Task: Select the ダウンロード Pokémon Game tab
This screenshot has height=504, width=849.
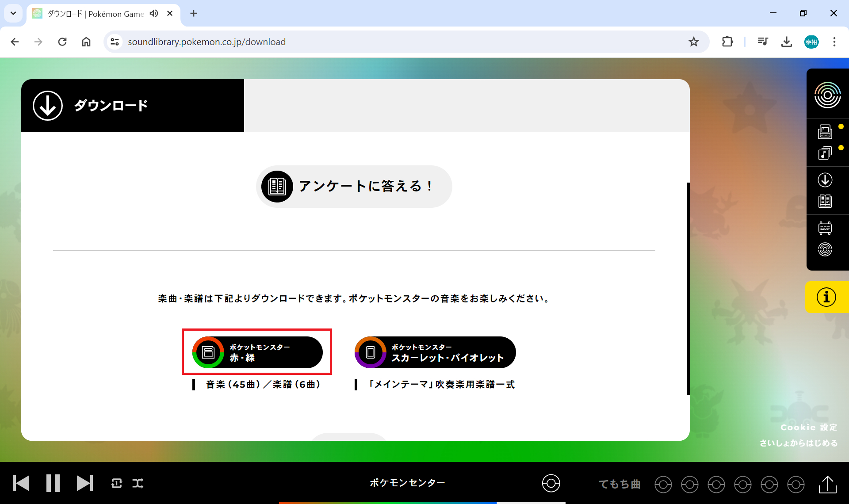Action: click(x=103, y=14)
